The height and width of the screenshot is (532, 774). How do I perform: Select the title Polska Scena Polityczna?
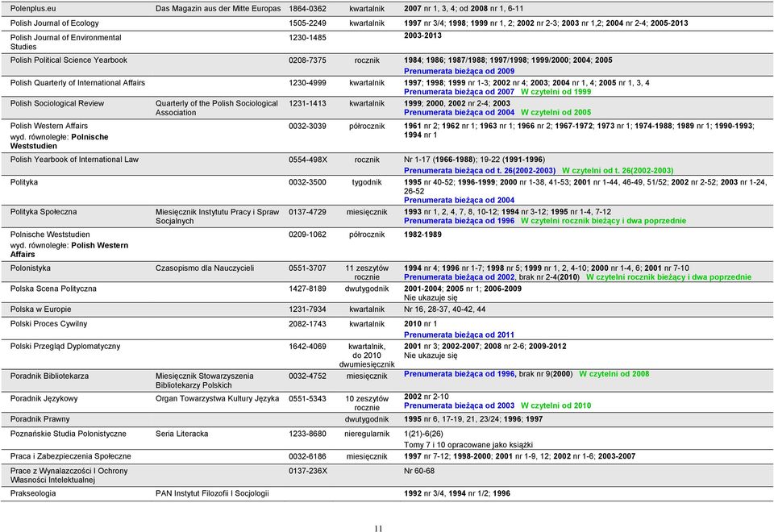pyautogui.click(x=53, y=289)
